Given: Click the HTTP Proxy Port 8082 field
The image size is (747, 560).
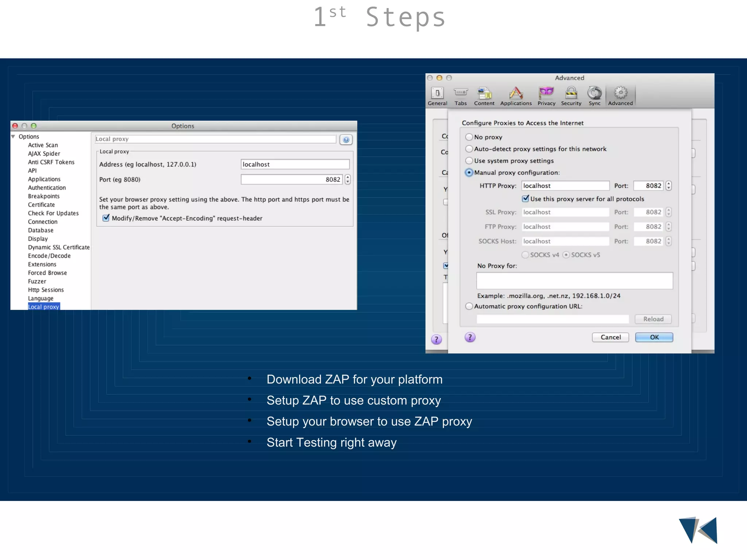Looking at the screenshot, I should (x=648, y=186).
